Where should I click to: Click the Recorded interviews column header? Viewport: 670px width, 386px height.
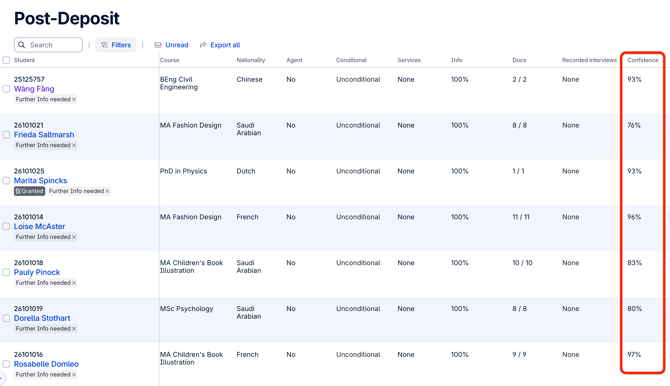tap(589, 60)
